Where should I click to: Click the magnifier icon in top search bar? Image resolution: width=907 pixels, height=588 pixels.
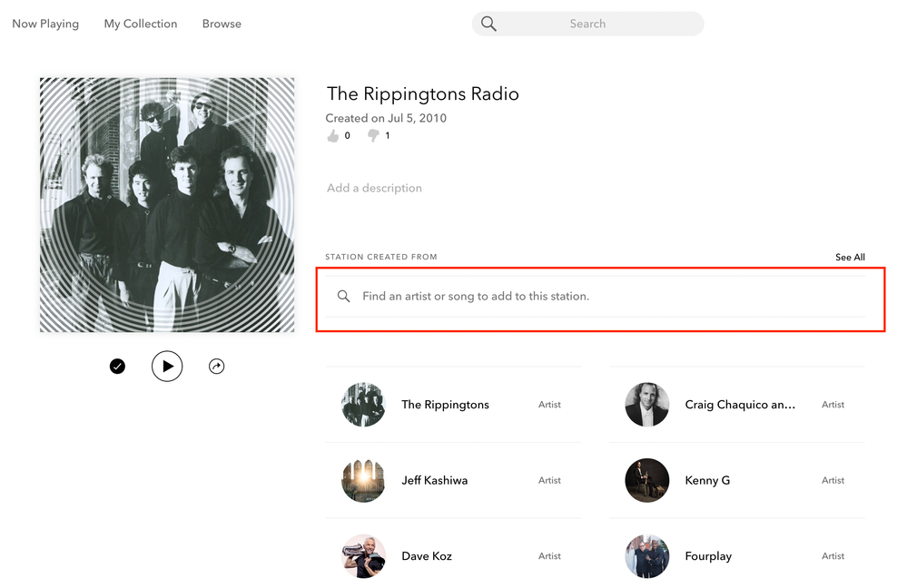[x=488, y=24]
